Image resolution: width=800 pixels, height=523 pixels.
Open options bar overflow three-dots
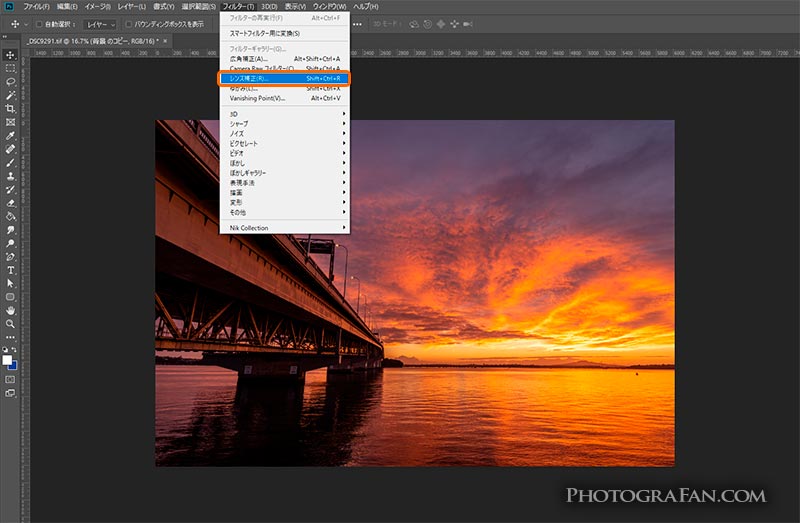358,24
